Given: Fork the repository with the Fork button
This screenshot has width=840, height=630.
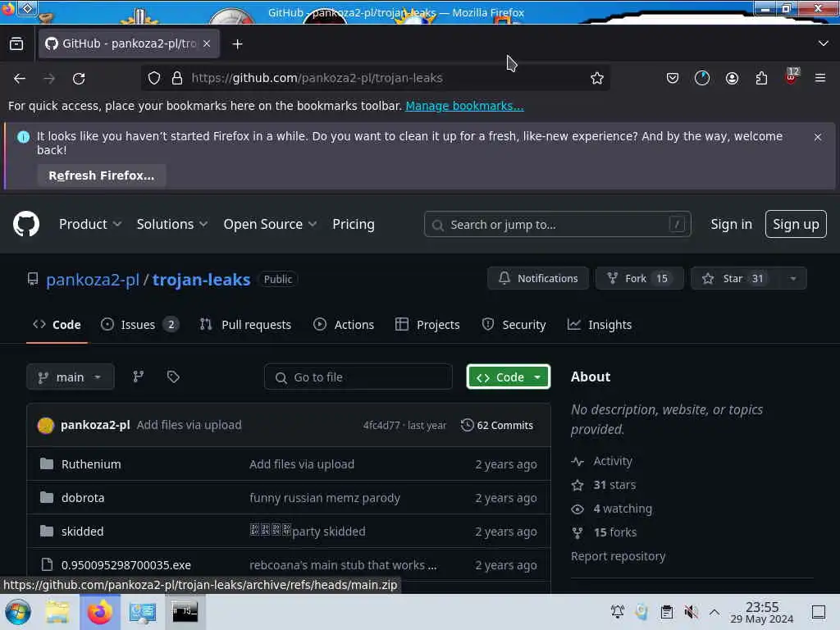Looking at the screenshot, I should [639, 279].
